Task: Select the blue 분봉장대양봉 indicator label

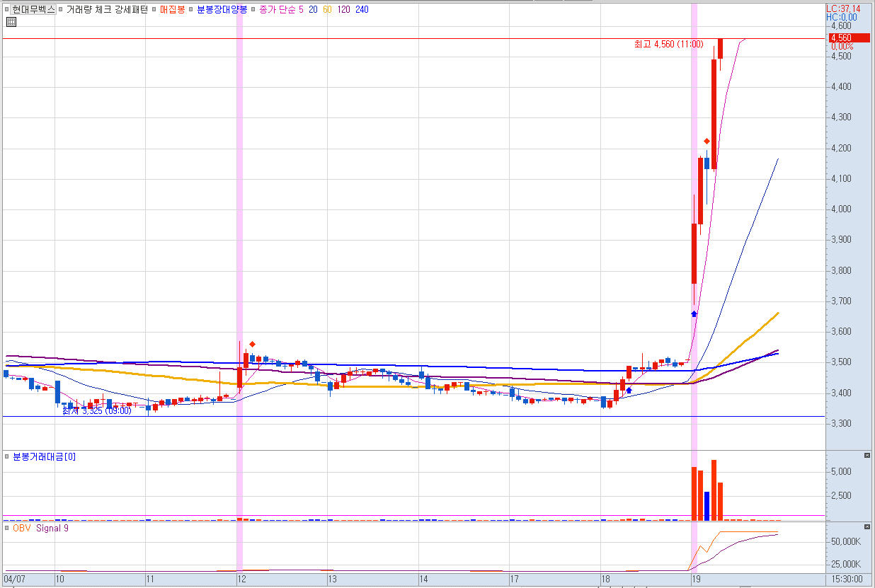Action: coord(222,9)
